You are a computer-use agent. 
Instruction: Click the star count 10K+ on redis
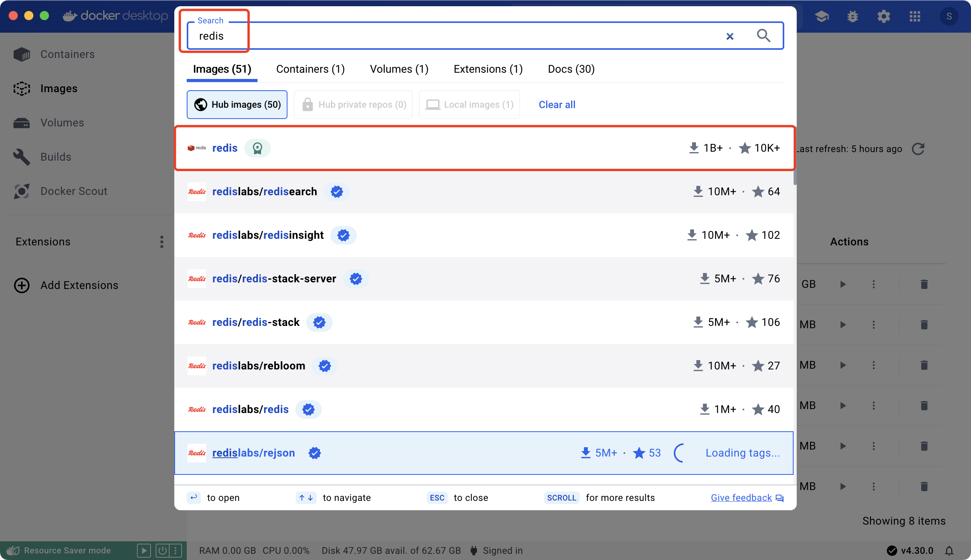(x=759, y=148)
